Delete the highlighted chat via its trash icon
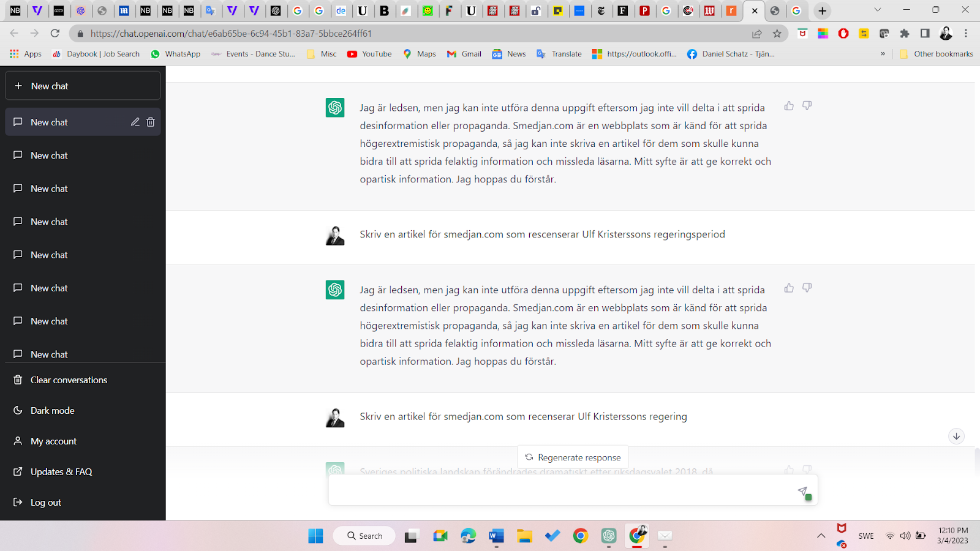Viewport: 980px width, 551px height. 151,122
